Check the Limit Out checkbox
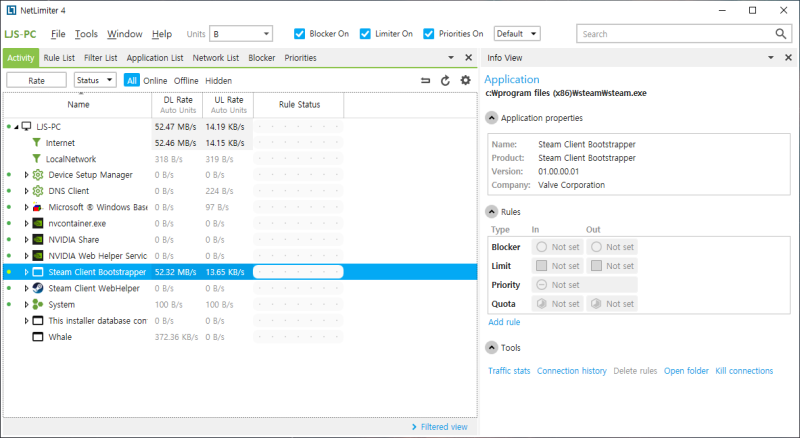 pyautogui.click(x=596, y=266)
